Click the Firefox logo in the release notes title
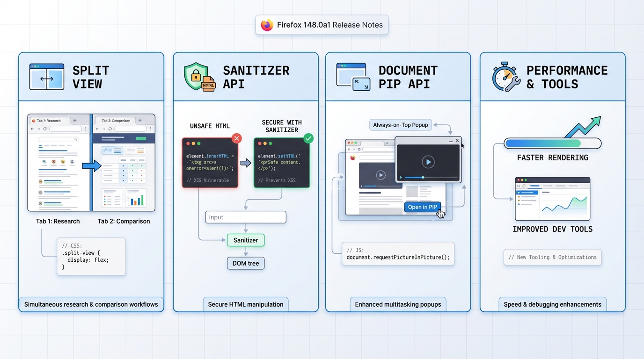The height and width of the screenshot is (359, 644). 267,25
